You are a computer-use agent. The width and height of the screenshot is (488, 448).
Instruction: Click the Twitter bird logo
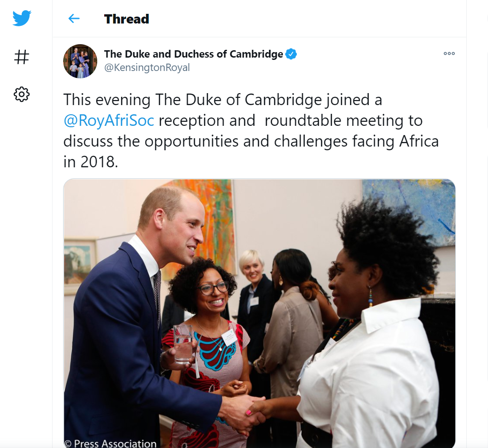[22, 18]
